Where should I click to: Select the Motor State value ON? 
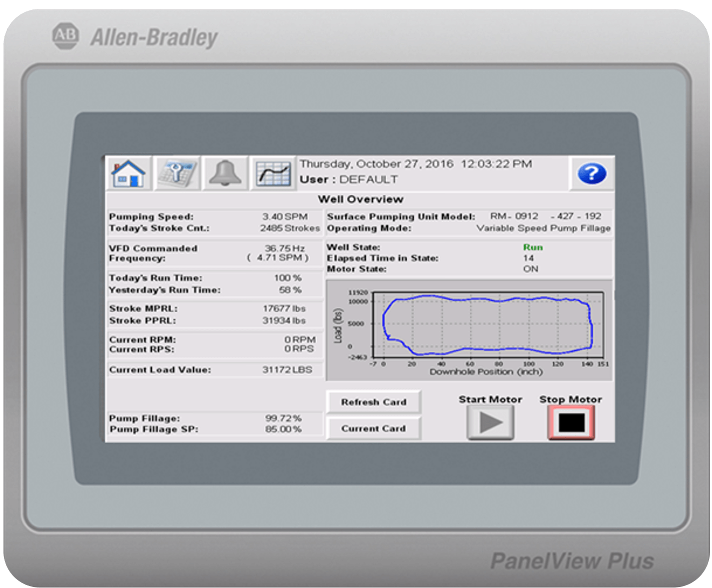[x=531, y=269]
